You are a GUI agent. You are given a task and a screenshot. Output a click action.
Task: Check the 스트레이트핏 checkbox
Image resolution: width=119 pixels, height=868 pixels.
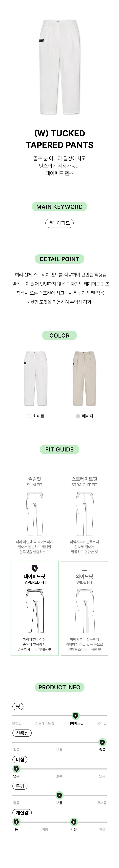click(84, 470)
